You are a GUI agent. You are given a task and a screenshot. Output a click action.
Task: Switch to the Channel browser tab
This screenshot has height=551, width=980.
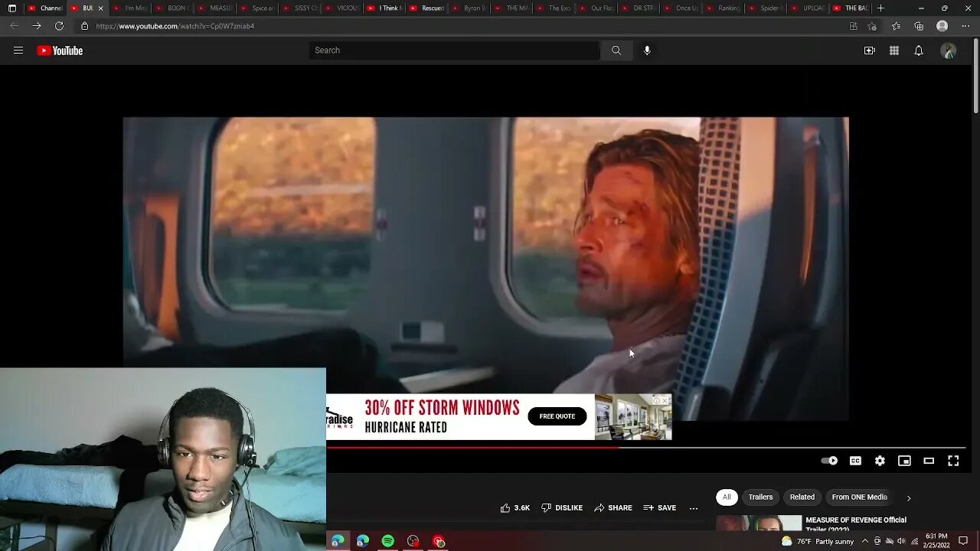click(45, 8)
